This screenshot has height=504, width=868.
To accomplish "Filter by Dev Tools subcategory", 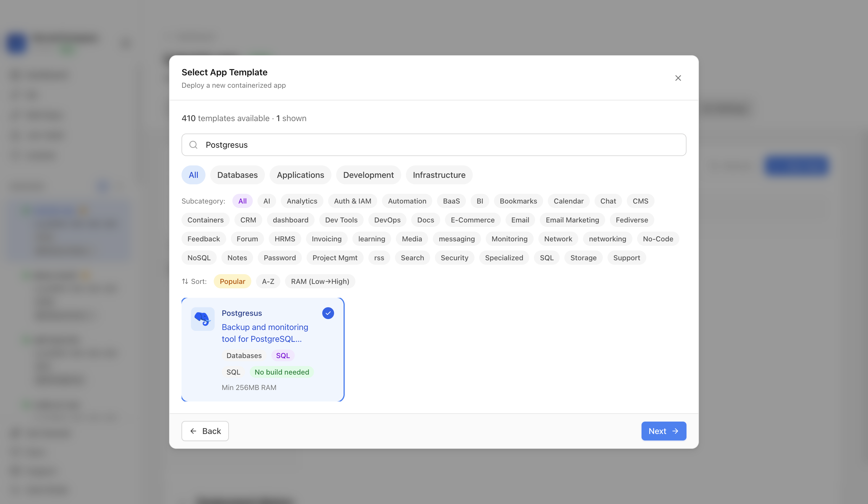I will tap(341, 220).
